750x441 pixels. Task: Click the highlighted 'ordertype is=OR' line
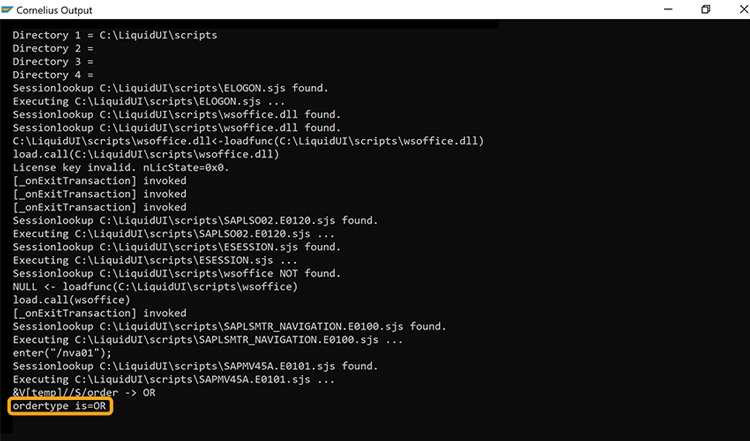[60, 406]
